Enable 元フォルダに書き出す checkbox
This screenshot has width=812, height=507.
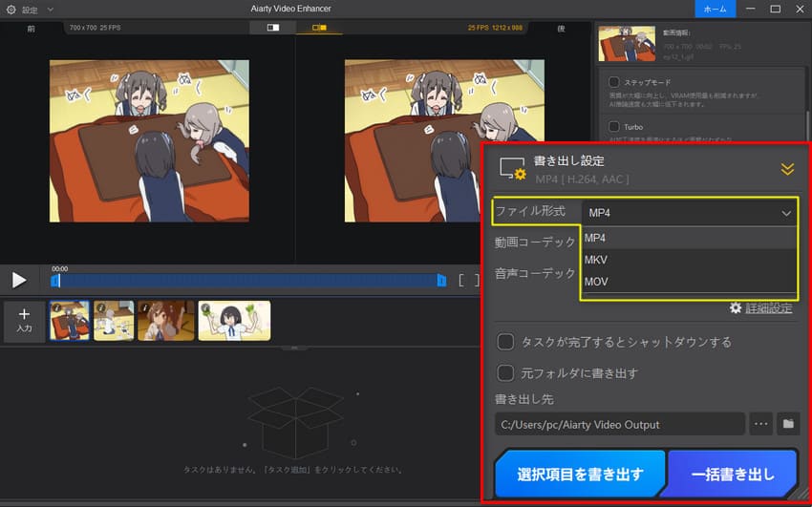(505, 373)
